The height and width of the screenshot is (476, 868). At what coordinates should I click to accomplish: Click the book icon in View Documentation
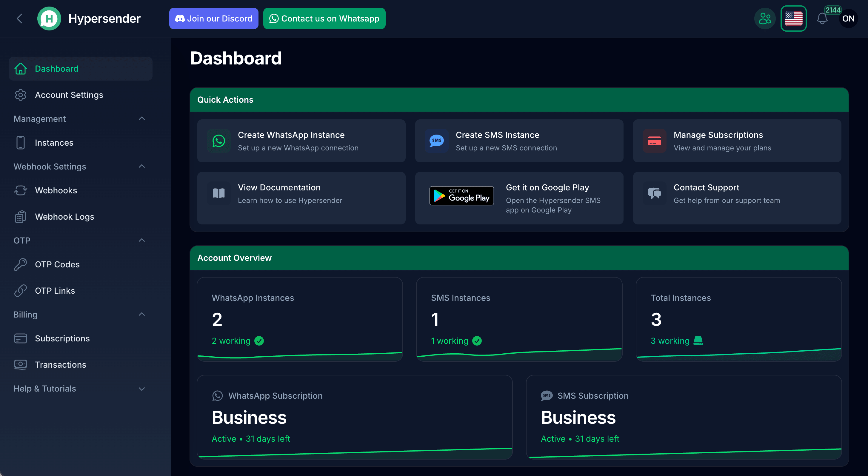(219, 193)
